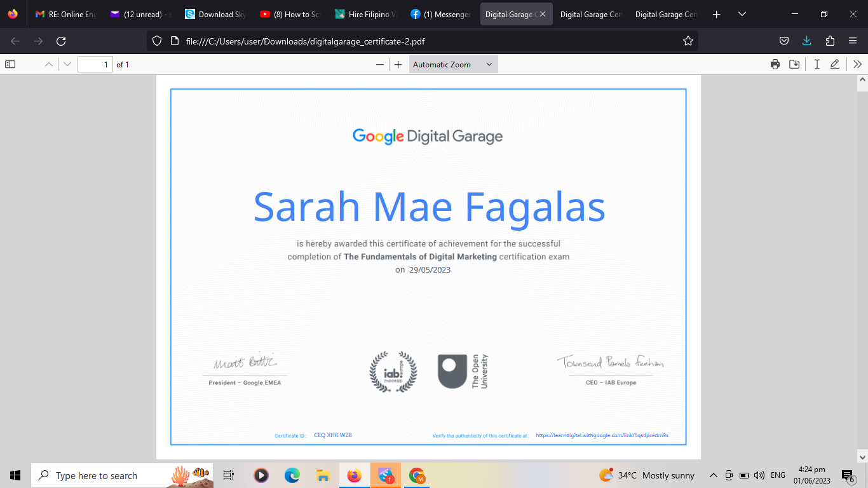The height and width of the screenshot is (488, 868).
Task: Open the Firefox application menu
Action: (x=852, y=41)
